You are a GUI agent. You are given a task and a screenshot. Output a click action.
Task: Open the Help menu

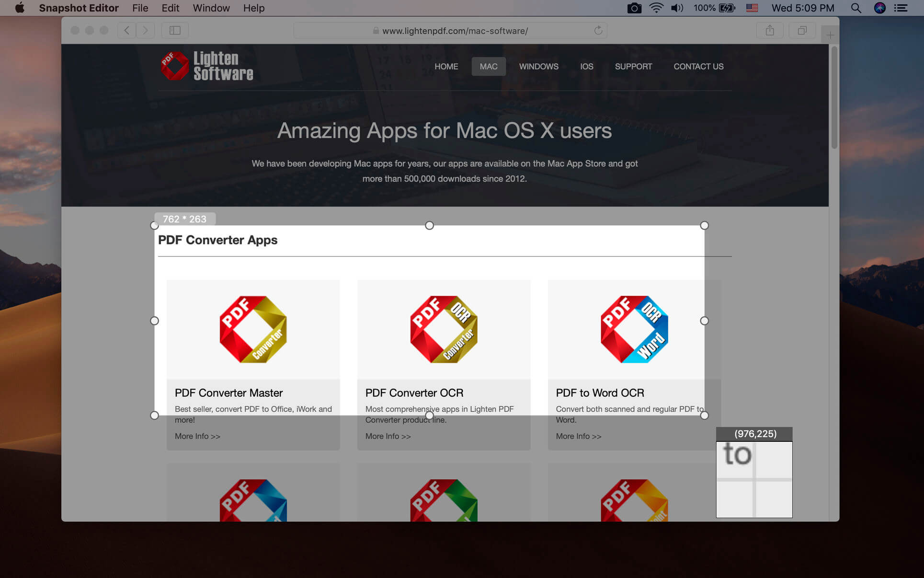(x=253, y=8)
